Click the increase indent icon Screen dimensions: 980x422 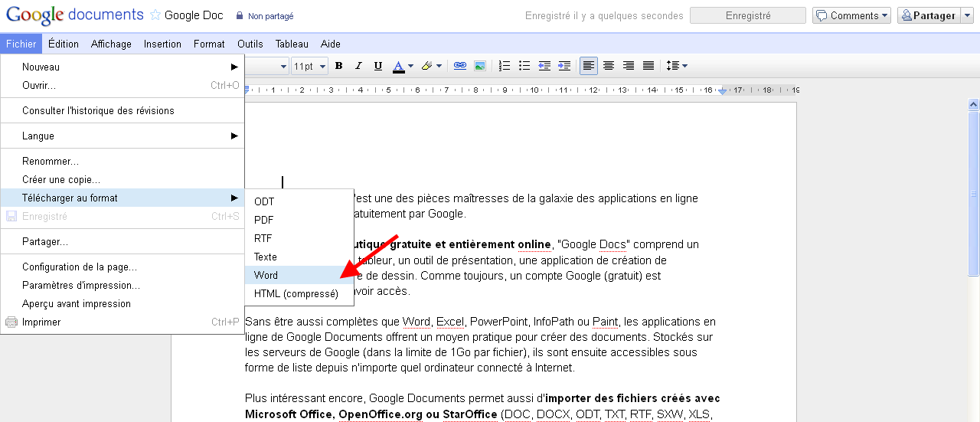(x=564, y=66)
